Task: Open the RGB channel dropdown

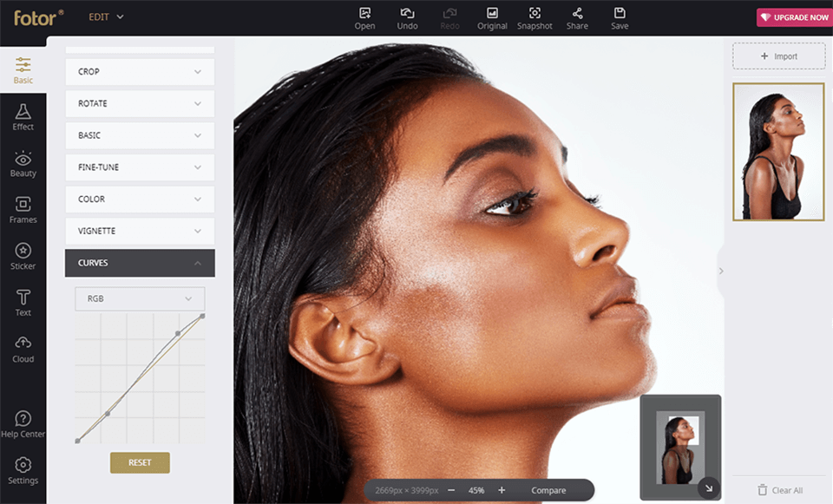Action: [x=140, y=298]
